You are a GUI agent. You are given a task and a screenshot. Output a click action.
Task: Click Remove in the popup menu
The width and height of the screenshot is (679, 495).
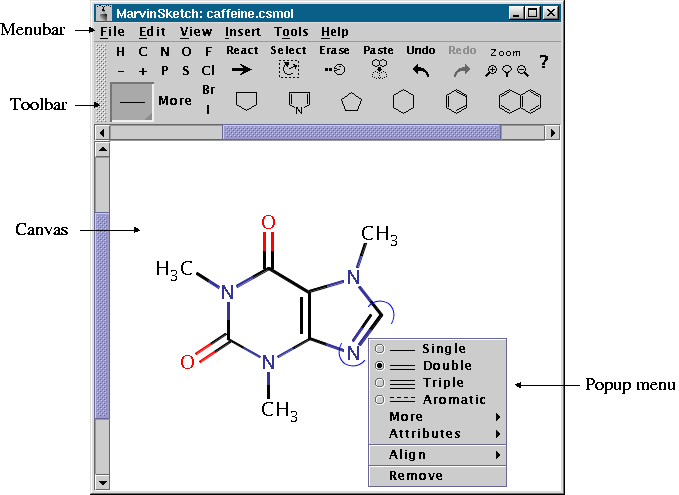tap(416, 476)
